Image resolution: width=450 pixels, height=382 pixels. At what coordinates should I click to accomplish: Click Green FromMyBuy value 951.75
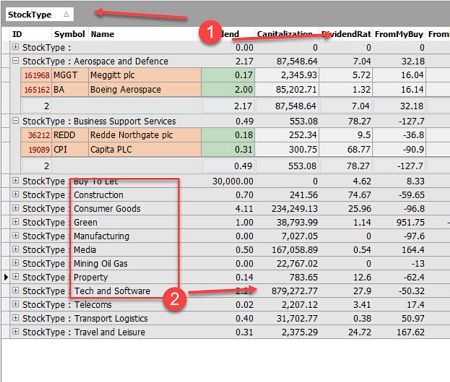410,222
